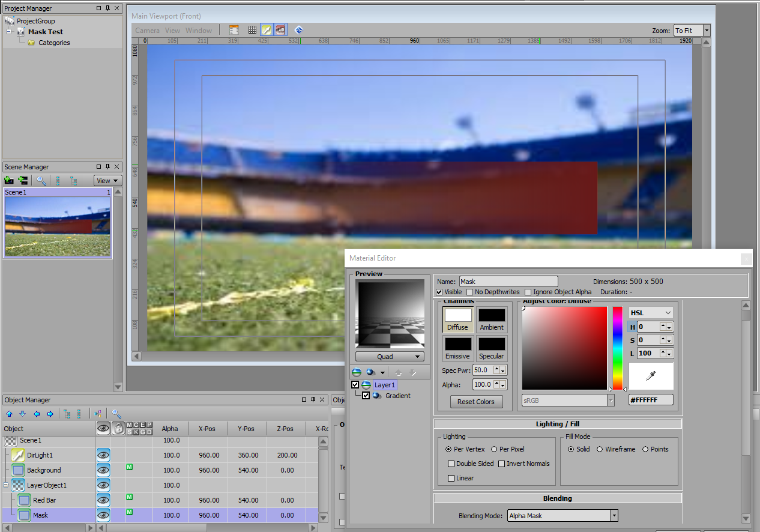760x532 pixels.
Task: Hide the Red Bar object
Action: 103,500
